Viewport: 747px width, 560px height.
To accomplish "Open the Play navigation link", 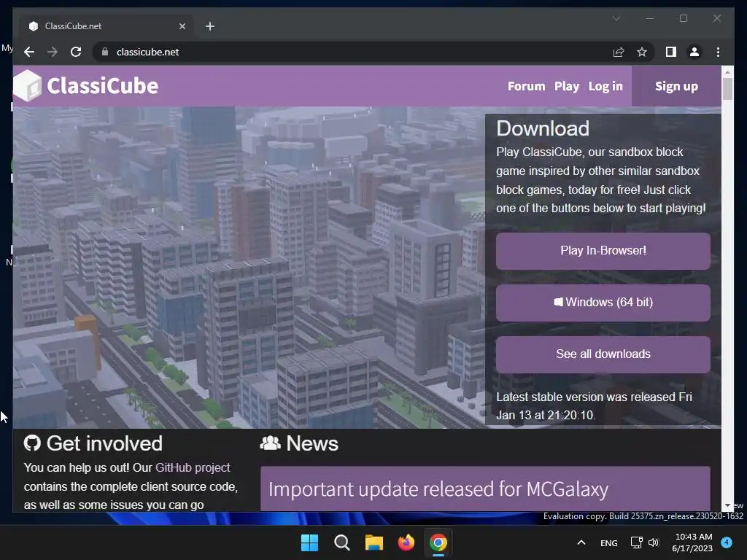I will (x=566, y=86).
